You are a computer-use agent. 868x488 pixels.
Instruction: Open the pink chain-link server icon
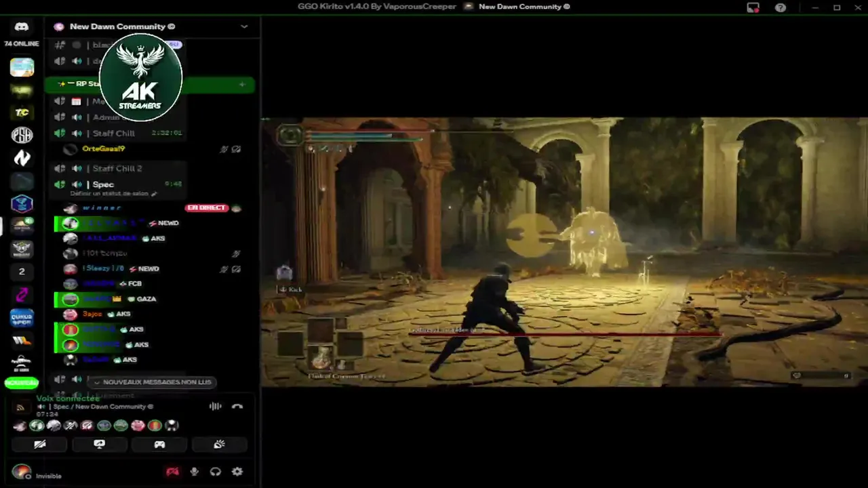22,294
